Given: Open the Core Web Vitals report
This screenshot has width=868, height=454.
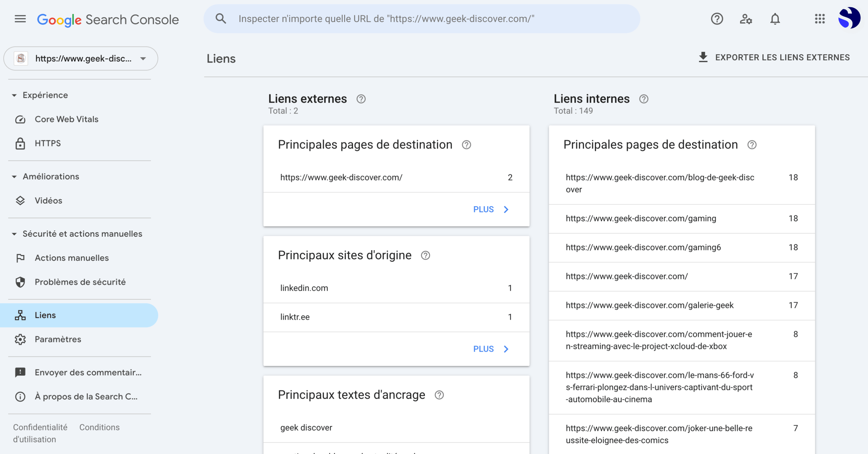Looking at the screenshot, I should (x=66, y=119).
